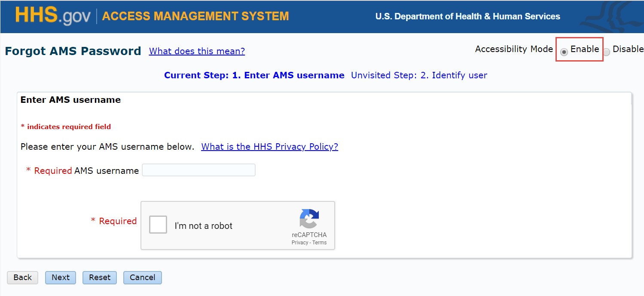Click the red asterisk beside AMS username

[x=28, y=170]
